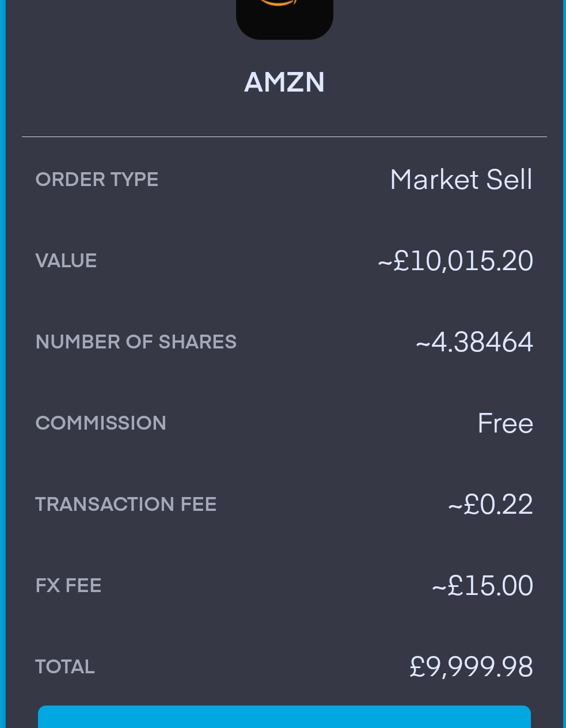The image size is (566, 728).
Task: Click the ~£10,015.20 value amount
Action: coord(455,261)
